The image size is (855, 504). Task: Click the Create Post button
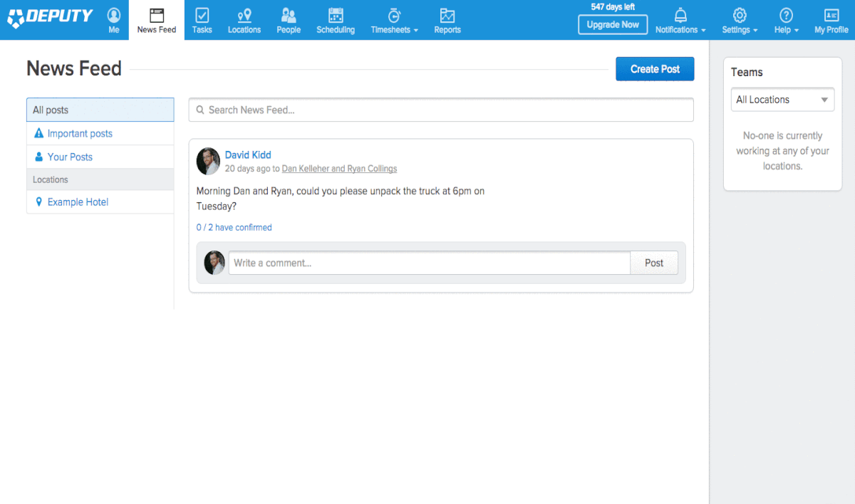point(655,69)
